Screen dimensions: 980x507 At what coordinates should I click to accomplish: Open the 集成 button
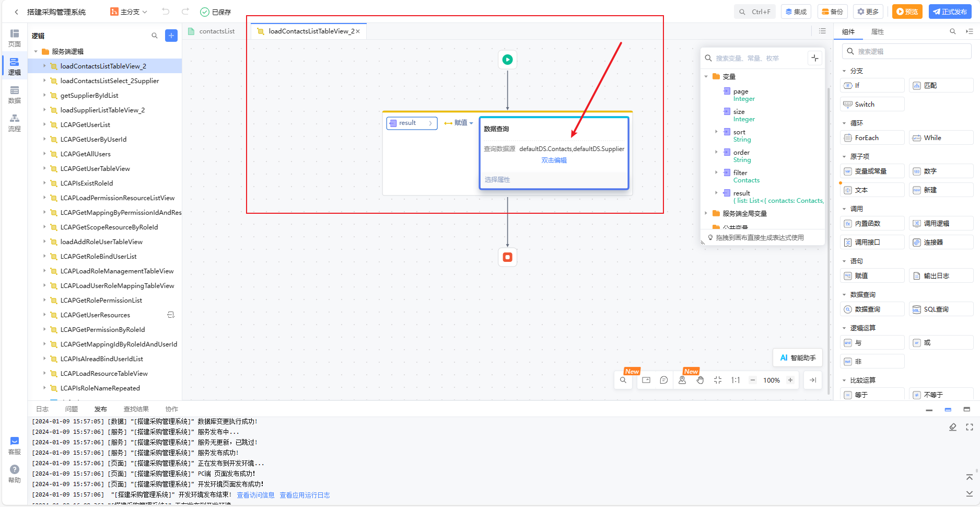pos(796,11)
